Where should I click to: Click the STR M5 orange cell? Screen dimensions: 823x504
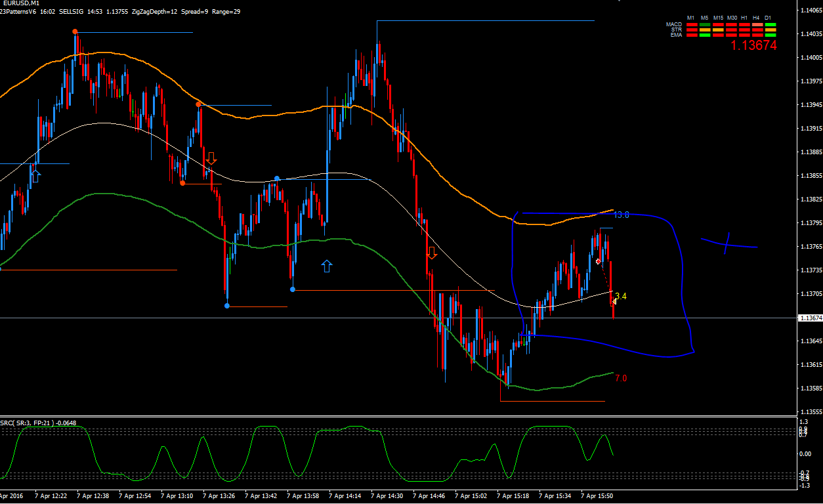705,30
